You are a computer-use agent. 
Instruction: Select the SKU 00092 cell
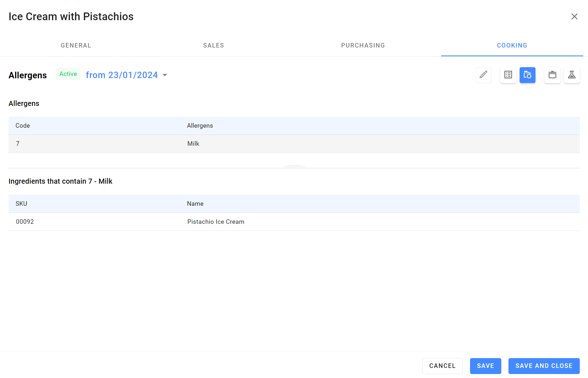pyautogui.click(x=25, y=222)
